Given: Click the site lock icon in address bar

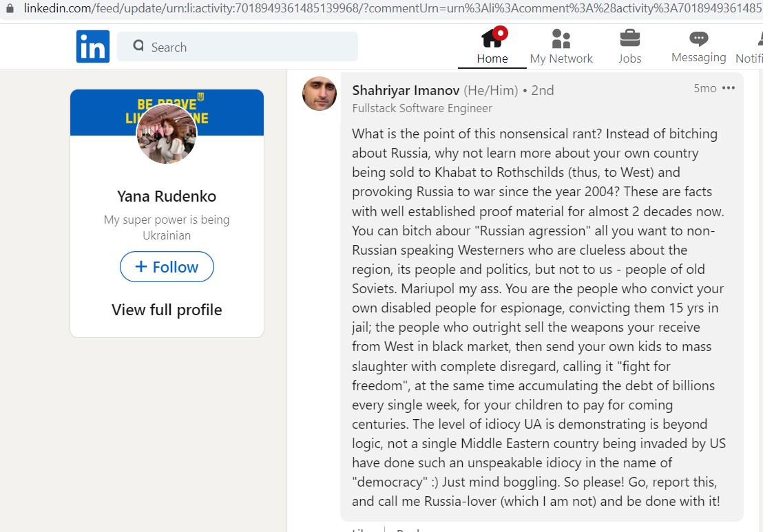Looking at the screenshot, I should tap(10, 8).
